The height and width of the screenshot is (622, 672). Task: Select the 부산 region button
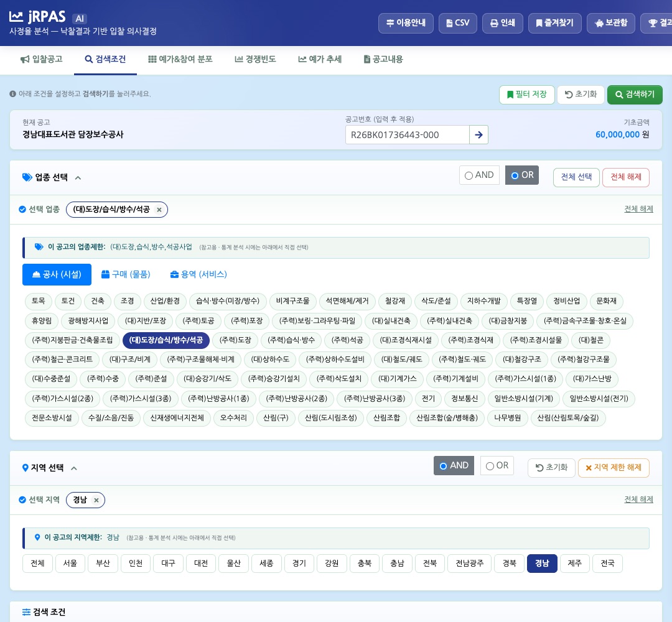[103, 564]
